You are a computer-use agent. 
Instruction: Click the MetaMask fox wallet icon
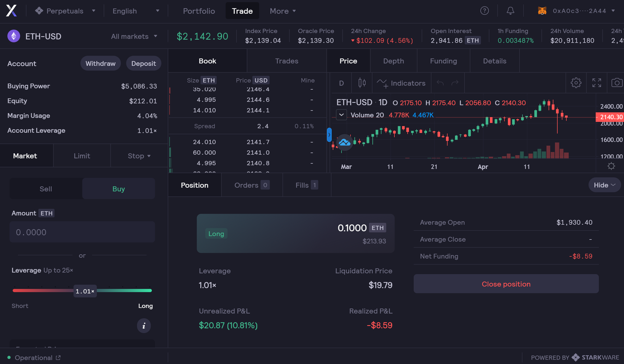[542, 11]
